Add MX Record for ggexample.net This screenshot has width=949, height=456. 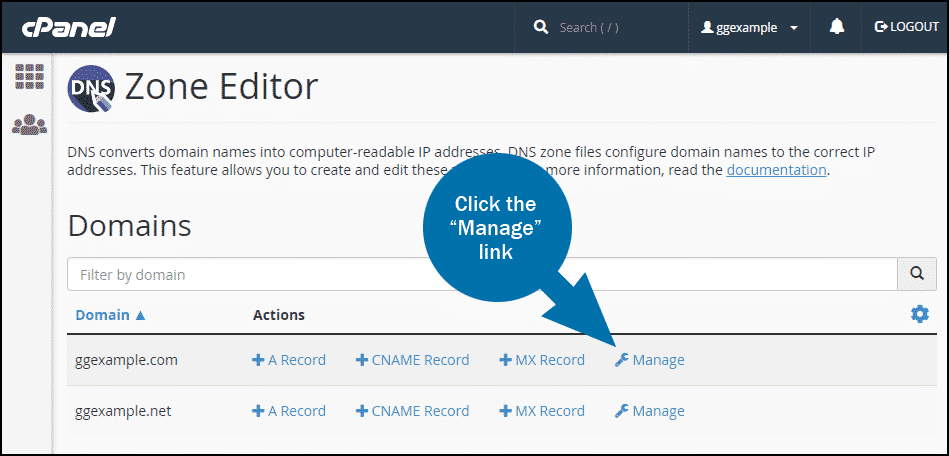click(x=542, y=411)
